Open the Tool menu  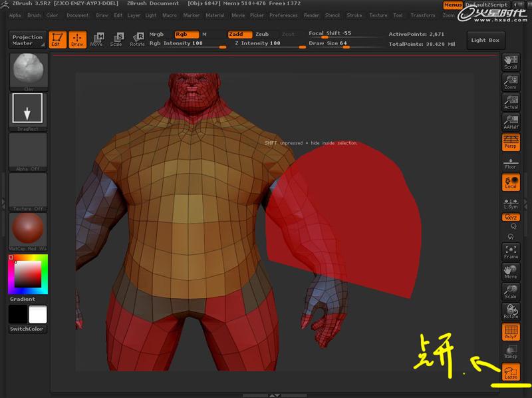pyautogui.click(x=398, y=15)
